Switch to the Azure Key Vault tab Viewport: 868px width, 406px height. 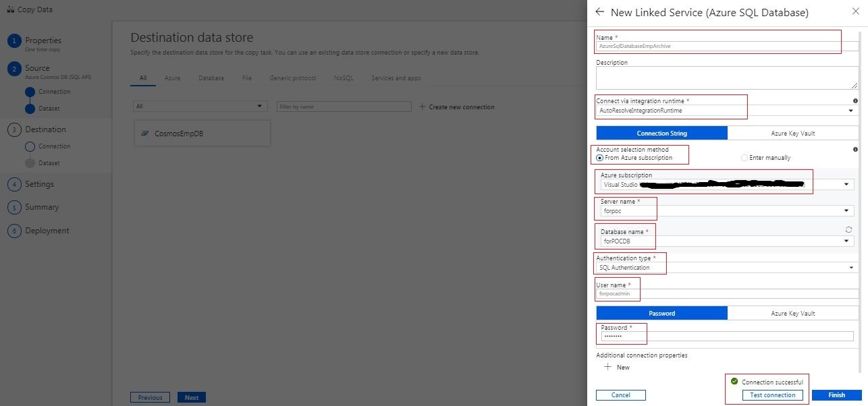pos(793,133)
